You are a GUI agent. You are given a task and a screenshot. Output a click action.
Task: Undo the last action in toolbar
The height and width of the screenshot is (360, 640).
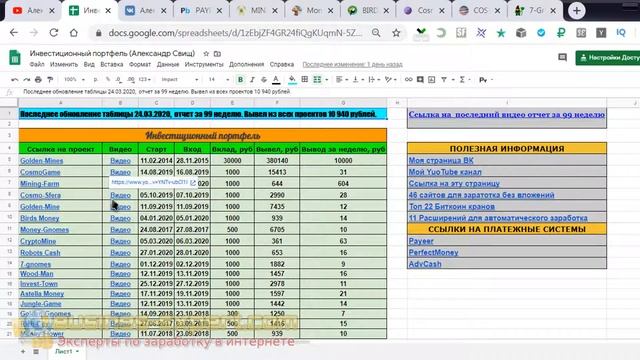tap(15, 80)
